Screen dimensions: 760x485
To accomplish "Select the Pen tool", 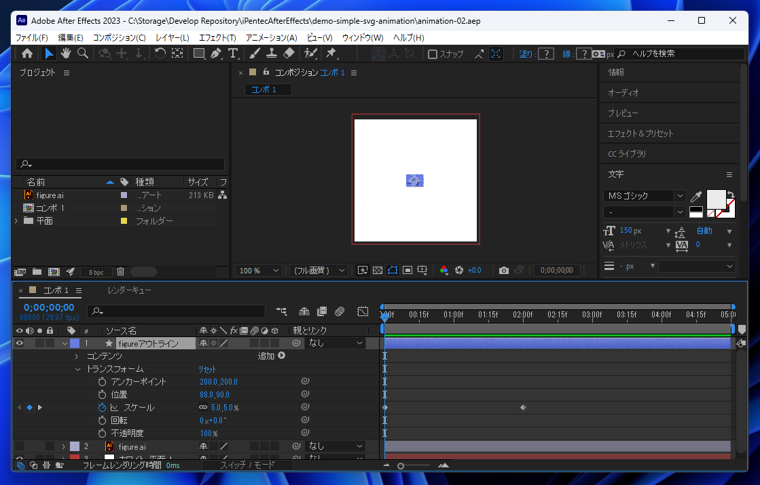I will click(x=216, y=53).
